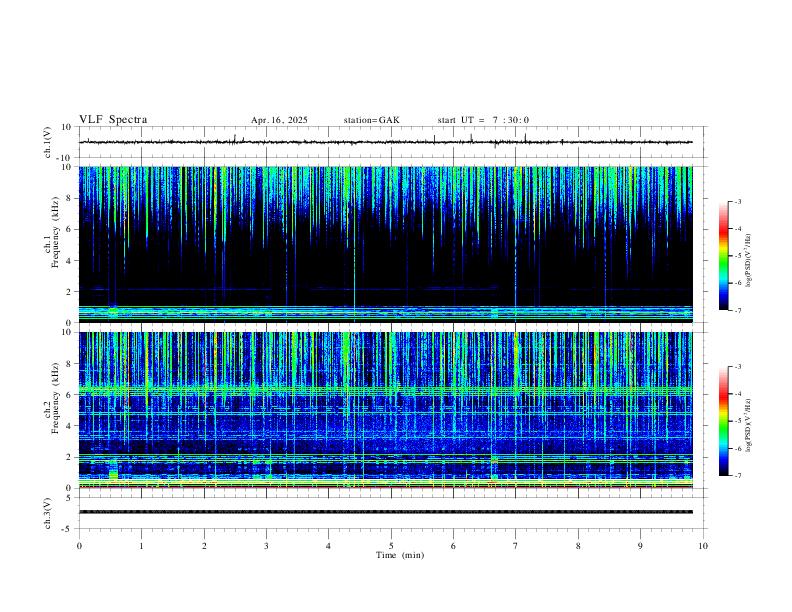Click time axis tick label '0'
792x612 pixels.
click(79, 546)
